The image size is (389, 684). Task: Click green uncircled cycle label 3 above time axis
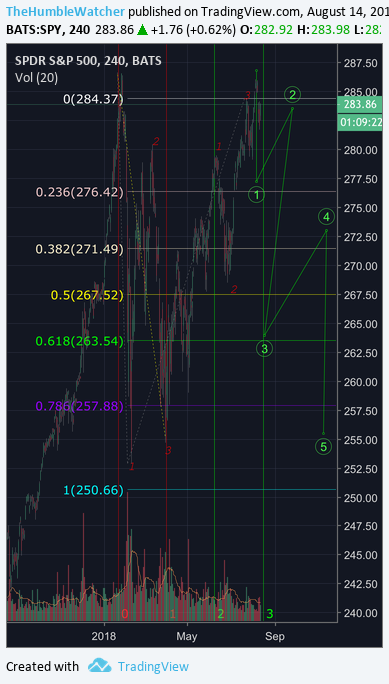coord(270,614)
